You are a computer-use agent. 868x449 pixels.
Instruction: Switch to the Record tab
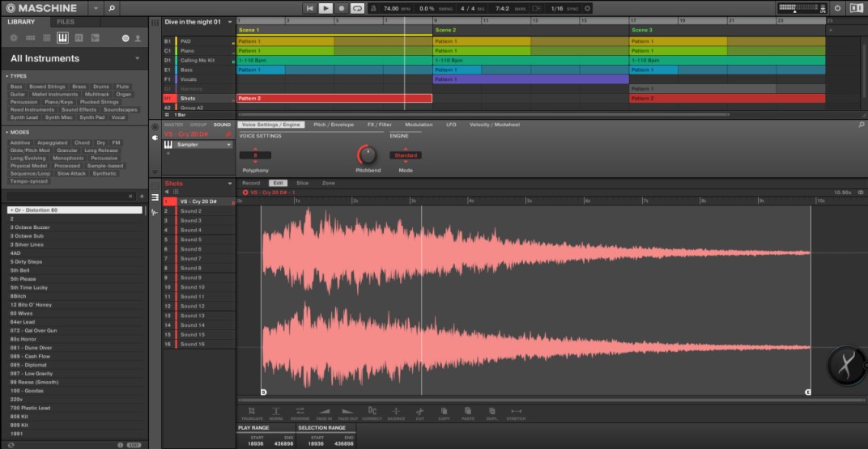tap(251, 183)
